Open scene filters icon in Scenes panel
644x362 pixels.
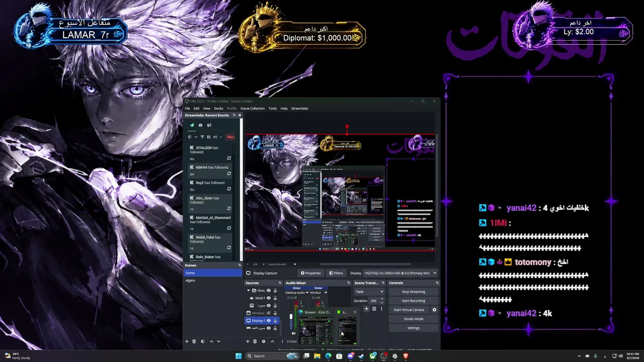[203, 341]
